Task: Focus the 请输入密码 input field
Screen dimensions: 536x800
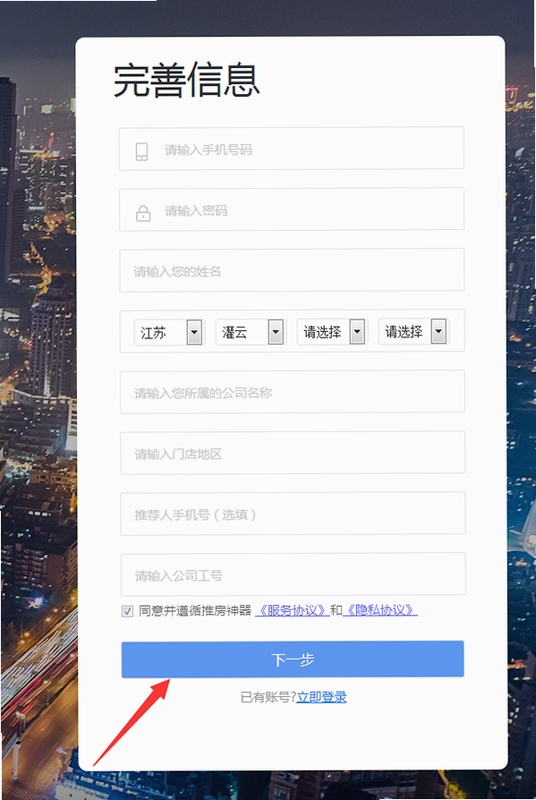Action: pos(292,209)
